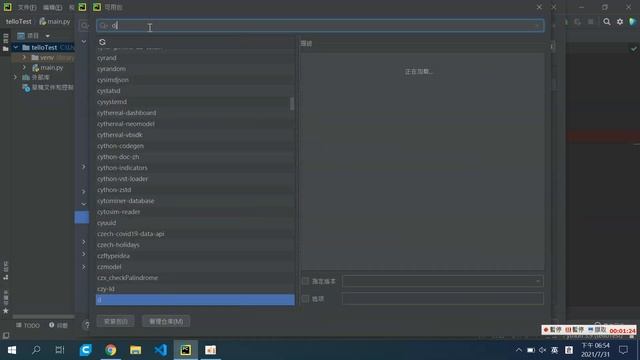Screen dimensions: 640x360
Task: Click the search field in the packages dialog
Action: [320, 26]
